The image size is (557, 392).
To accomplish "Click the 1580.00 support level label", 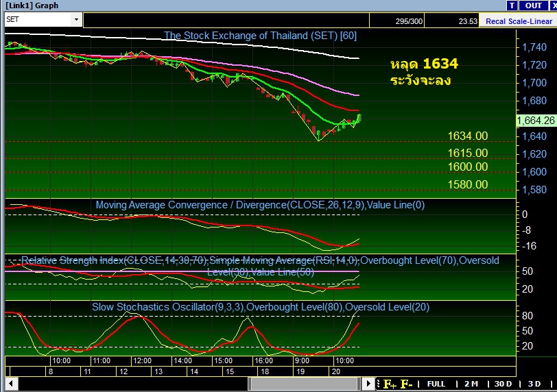I will click(468, 184).
